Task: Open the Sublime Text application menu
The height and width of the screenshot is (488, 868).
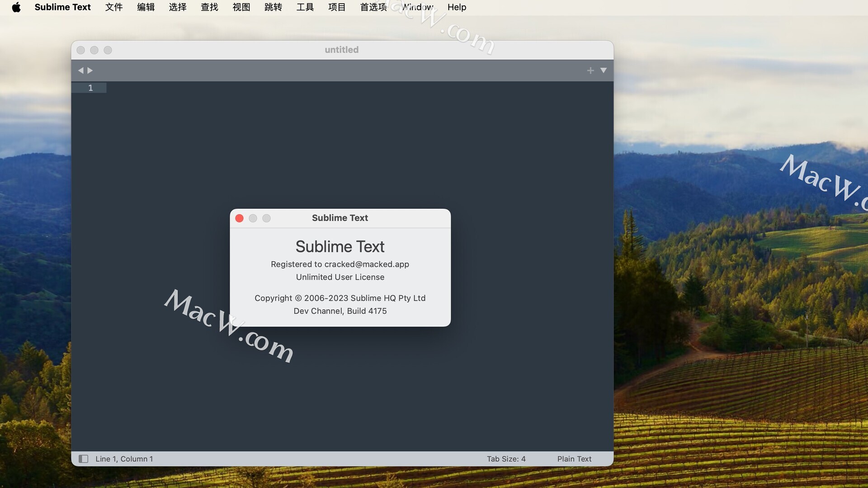Action: click(62, 7)
